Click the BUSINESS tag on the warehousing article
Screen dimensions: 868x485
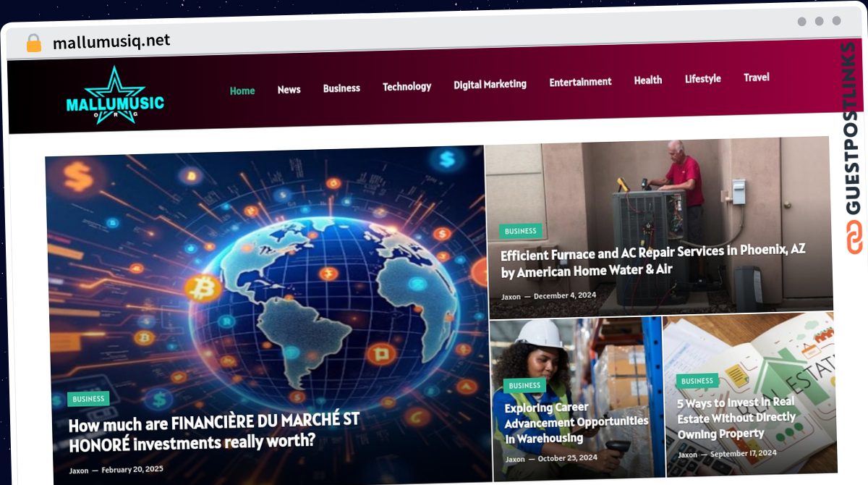[524, 386]
